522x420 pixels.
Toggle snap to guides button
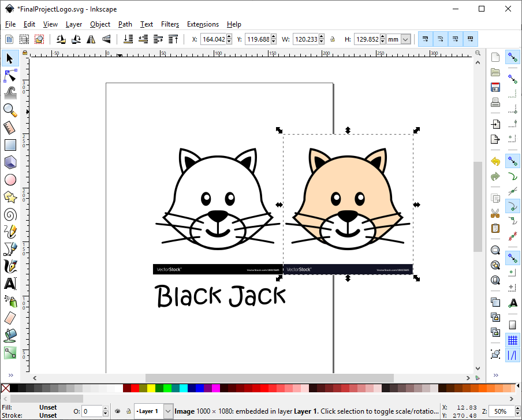tap(513, 355)
